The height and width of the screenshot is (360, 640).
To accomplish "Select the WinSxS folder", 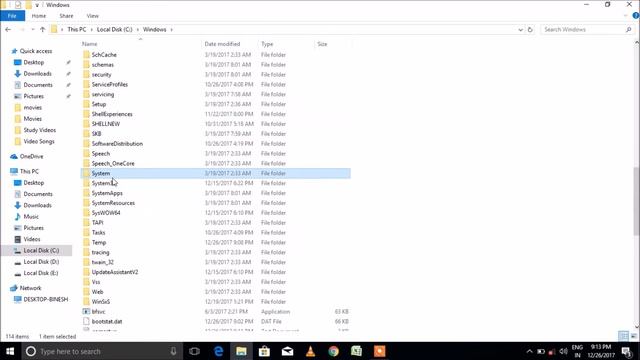I will click(x=101, y=302).
